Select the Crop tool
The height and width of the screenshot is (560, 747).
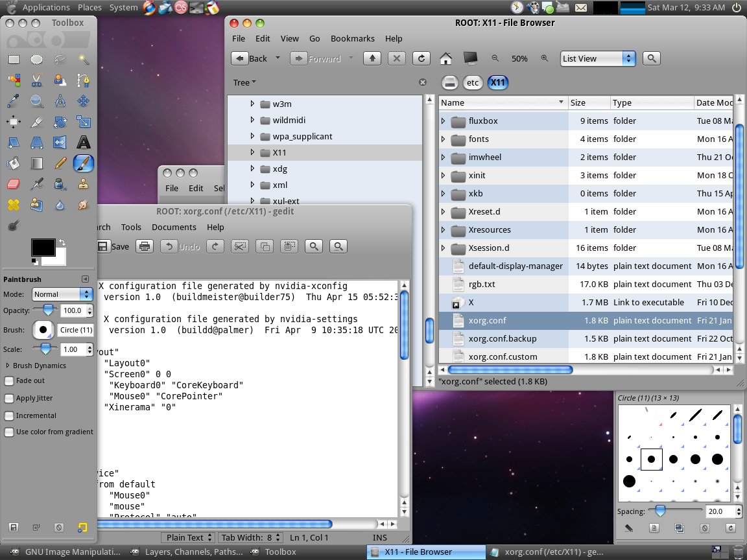(x=37, y=122)
